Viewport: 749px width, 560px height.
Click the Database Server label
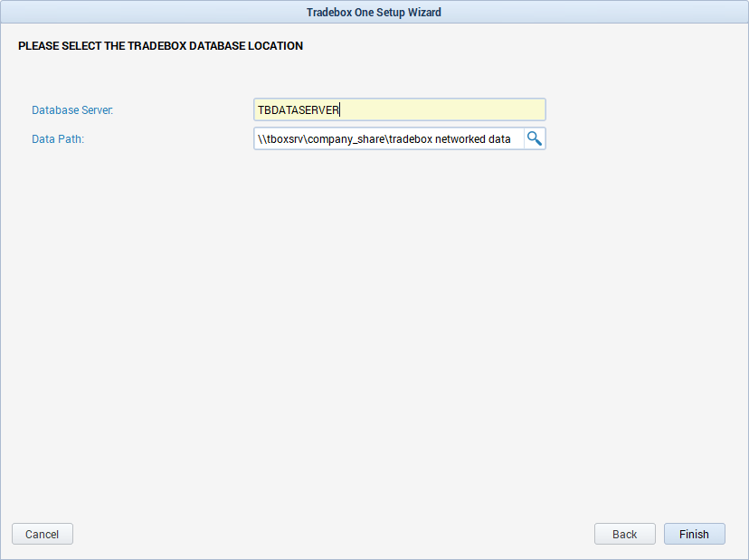pyautogui.click(x=71, y=109)
